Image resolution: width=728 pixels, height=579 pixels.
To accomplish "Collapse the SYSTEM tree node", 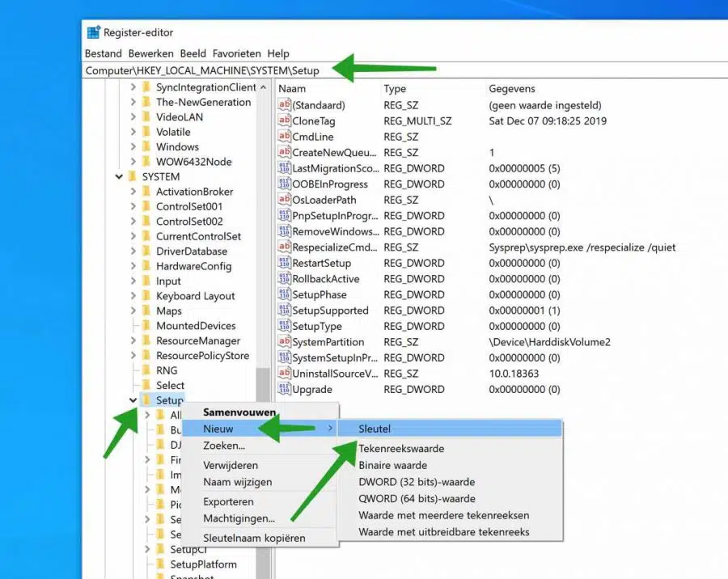I will click(119, 176).
